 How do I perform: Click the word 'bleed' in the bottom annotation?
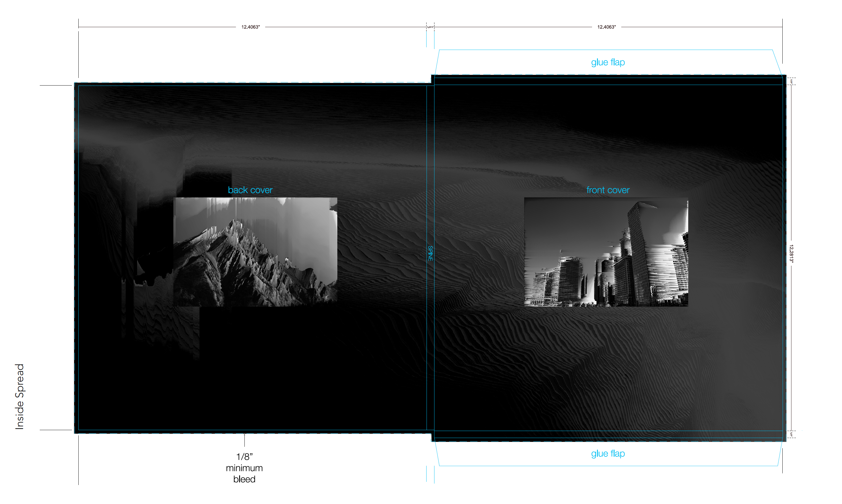pos(244,479)
